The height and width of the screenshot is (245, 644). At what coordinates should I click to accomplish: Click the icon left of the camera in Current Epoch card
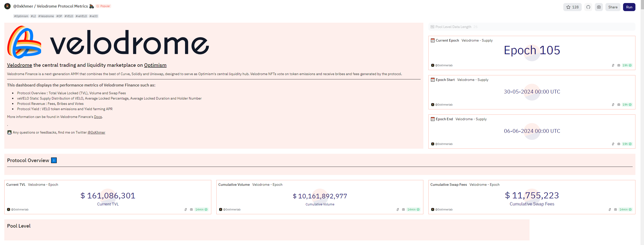(x=613, y=65)
